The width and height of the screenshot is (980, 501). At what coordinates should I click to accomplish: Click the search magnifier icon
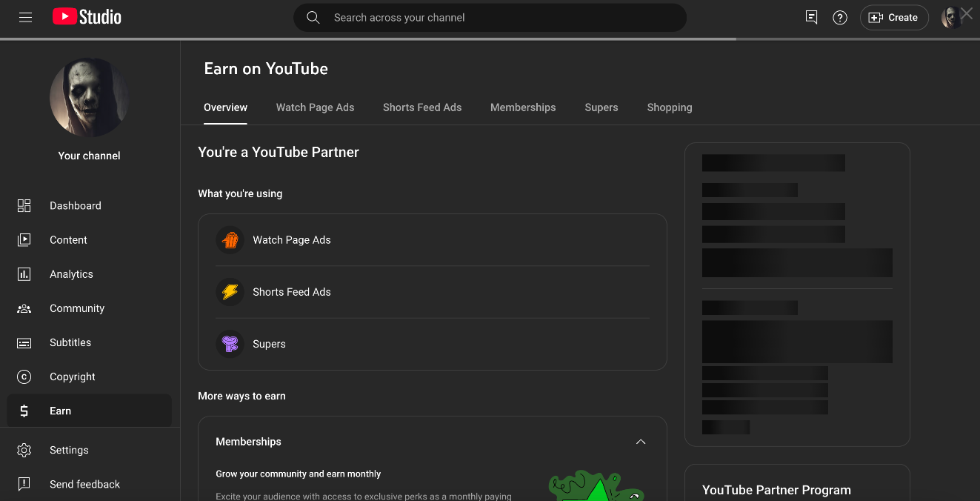click(x=313, y=18)
